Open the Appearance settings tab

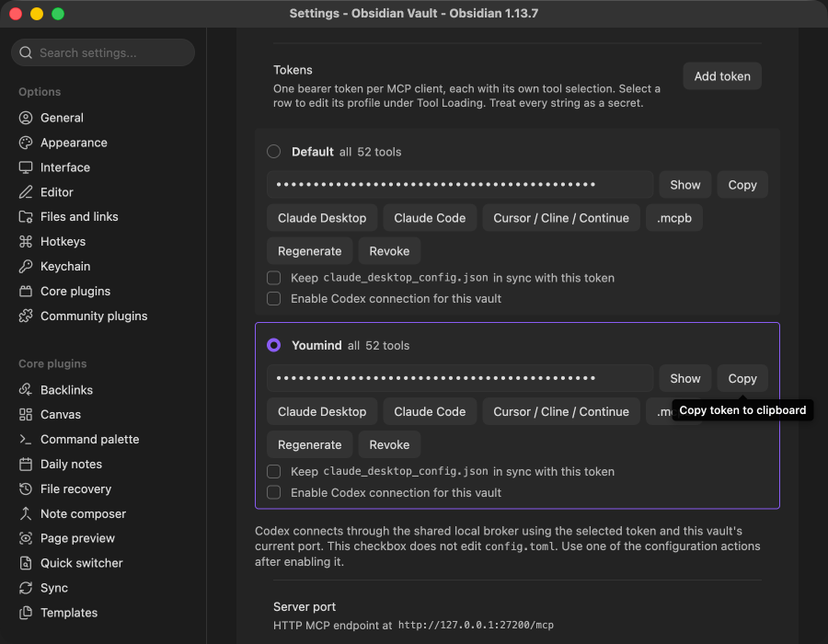click(x=74, y=143)
